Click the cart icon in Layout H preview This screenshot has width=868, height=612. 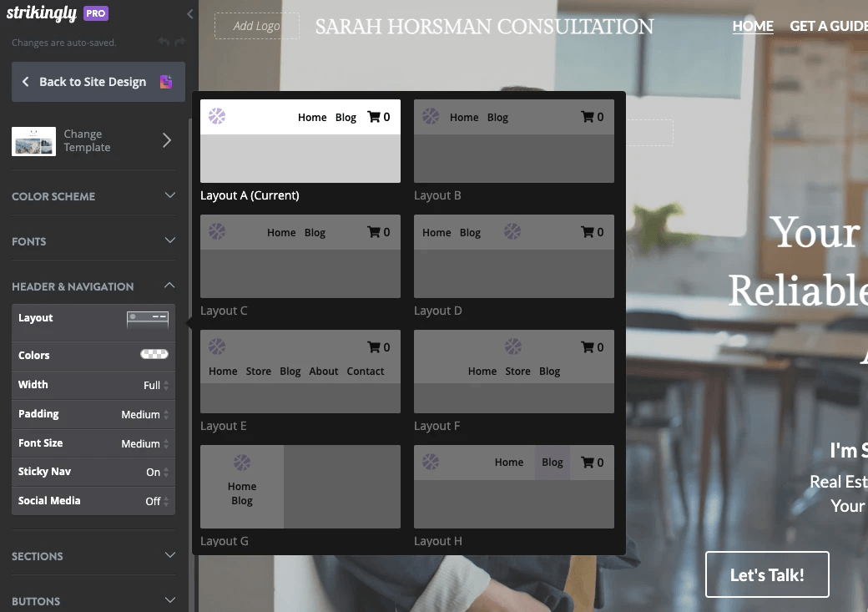(x=588, y=463)
